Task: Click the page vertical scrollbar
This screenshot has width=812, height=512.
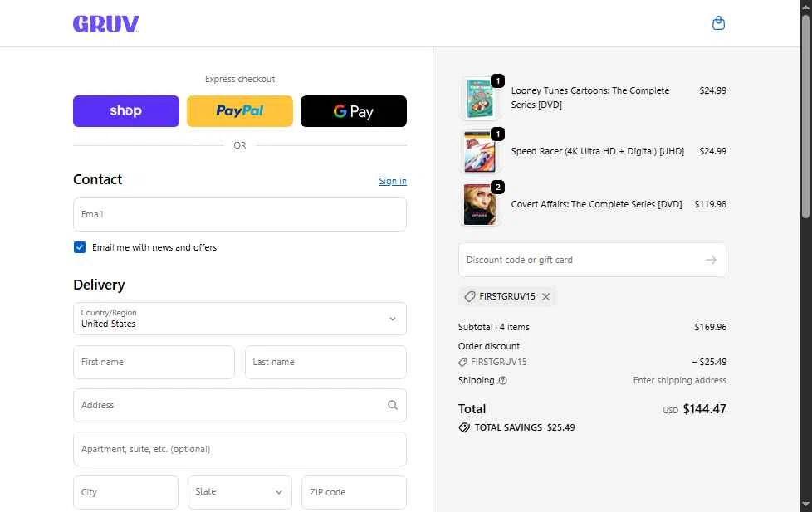Action: pyautogui.click(x=805, y=249)
